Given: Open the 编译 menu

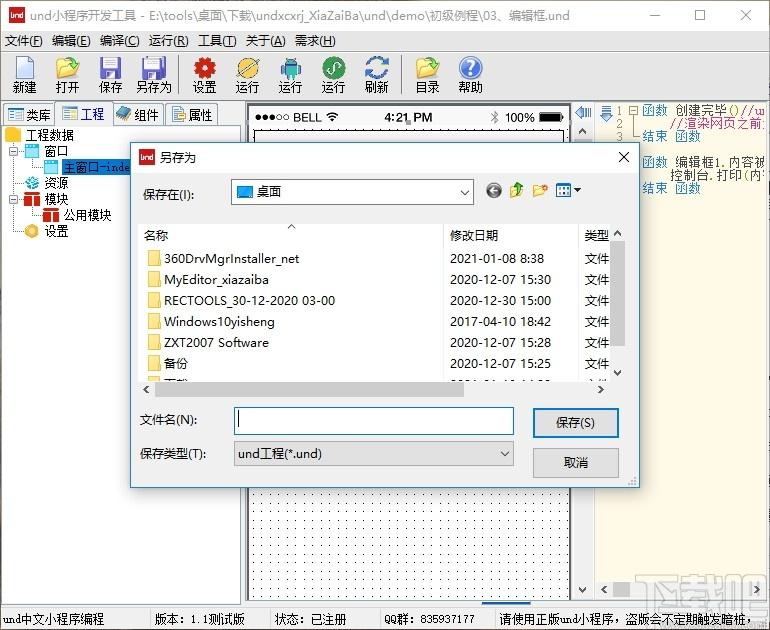Looking at the screenshot, I should (119, 41).
